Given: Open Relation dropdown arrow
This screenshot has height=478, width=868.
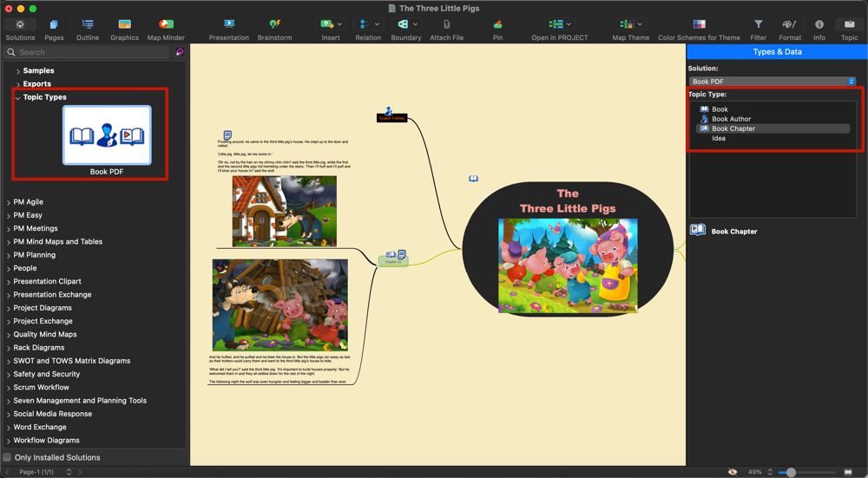Looking at the screenshot, I should (377, 24).
